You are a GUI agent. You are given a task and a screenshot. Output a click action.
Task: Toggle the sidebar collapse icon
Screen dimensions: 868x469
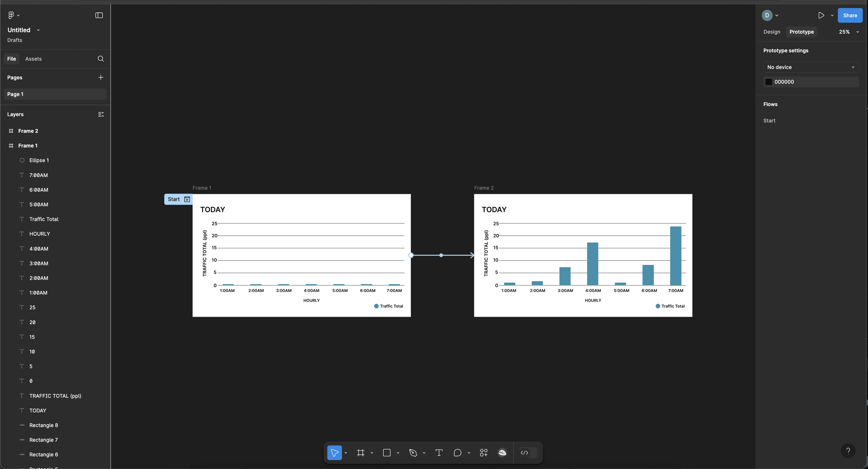(99, 15)
